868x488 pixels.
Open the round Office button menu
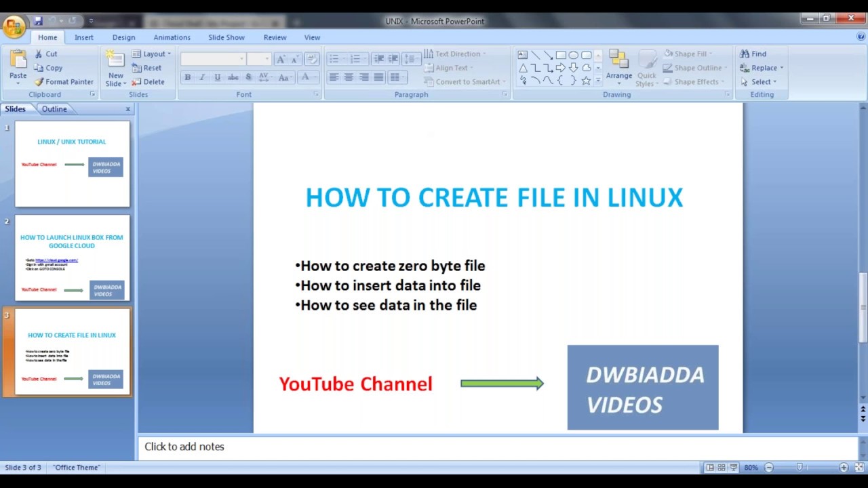pos(14,27)
